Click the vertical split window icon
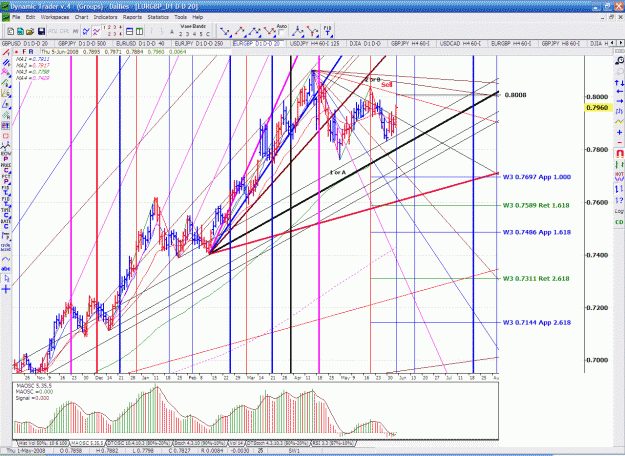625x456 pixels. point(139,31)
